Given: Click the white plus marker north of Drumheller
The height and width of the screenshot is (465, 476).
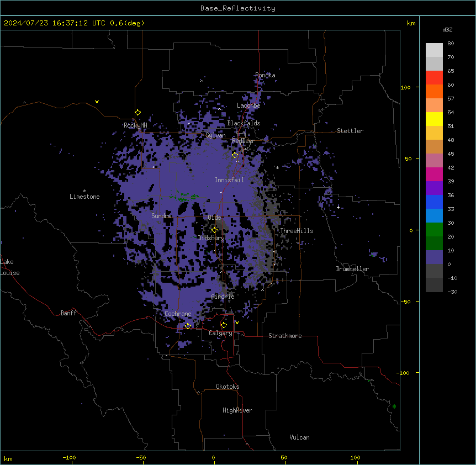Looking at the screenshot, I should pyautogui.click(x=338, y=207).
